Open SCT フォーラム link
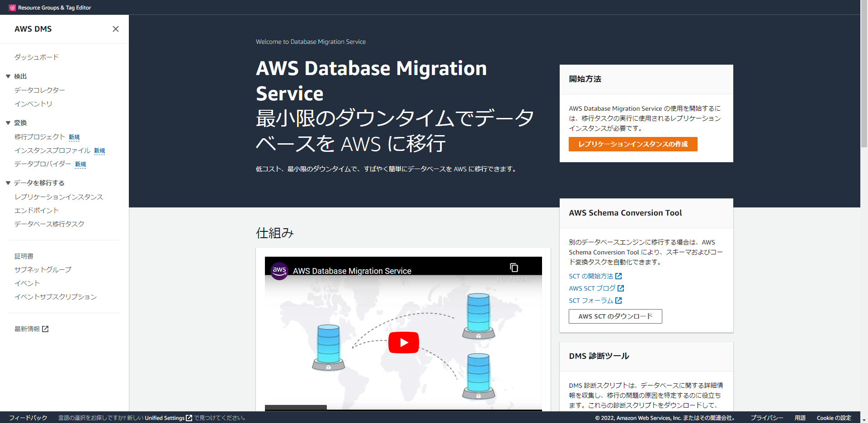Viewport: 868px width, 423px height. click(x=591, y=301)
